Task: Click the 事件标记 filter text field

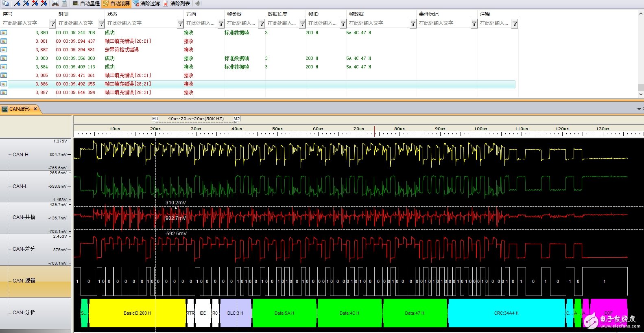Action: 443,23
